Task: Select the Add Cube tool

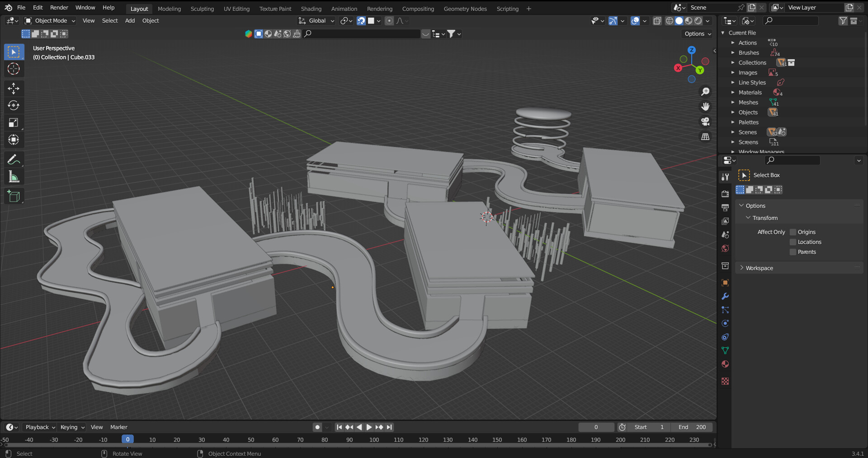Action: (x=14, y=196)
